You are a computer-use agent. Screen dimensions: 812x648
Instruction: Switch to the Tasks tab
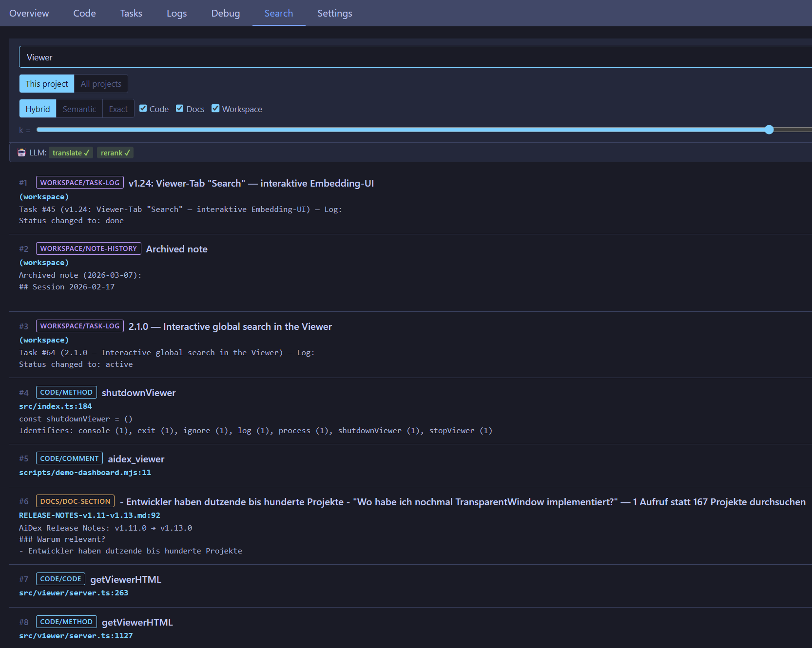(131, 13)
